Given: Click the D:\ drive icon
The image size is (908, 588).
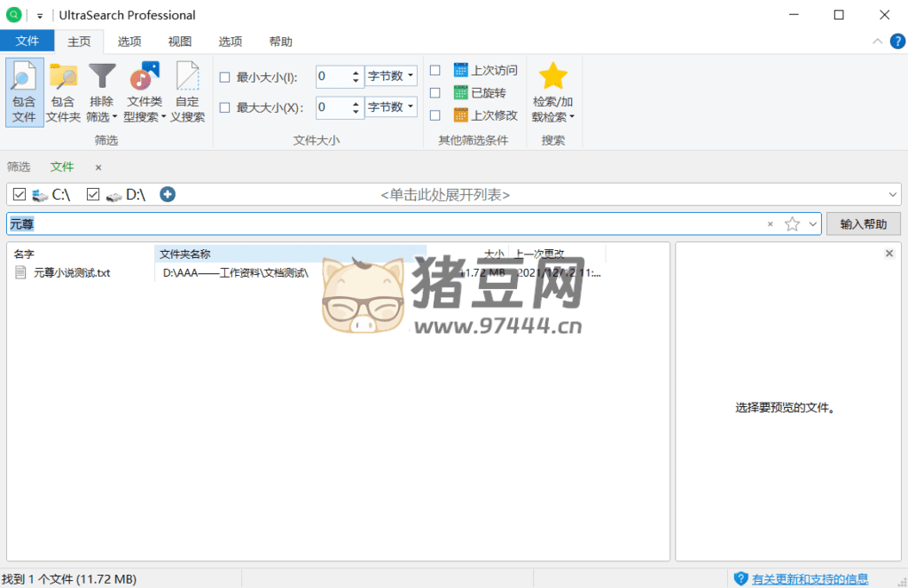Looking at the screenshot, I should 113,195.
